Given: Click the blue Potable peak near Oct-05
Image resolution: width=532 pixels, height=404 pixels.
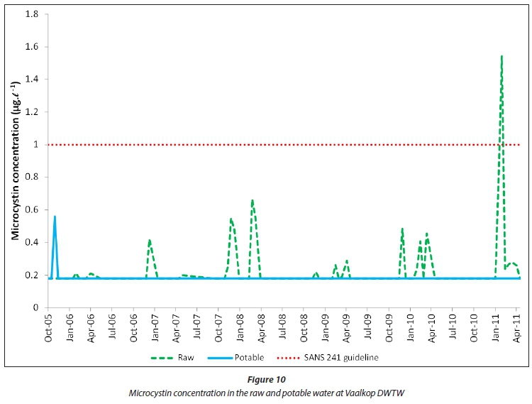Looking at the screenshot, I should [x=55, y=217].
